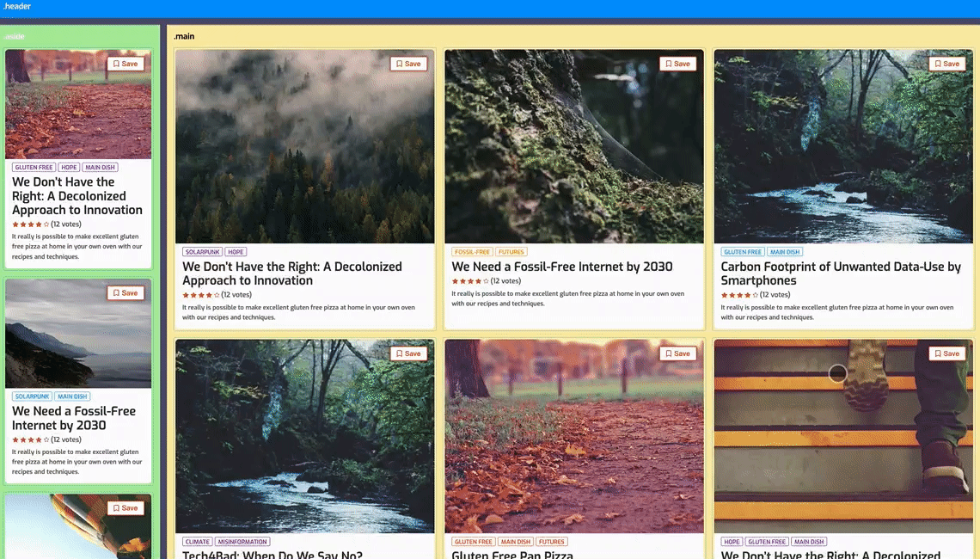Save the aside card with autumn leaves photo
Image resolution: width=980 pixels, height=559 pixels.
pyautogui.click(x=126, y=64)
